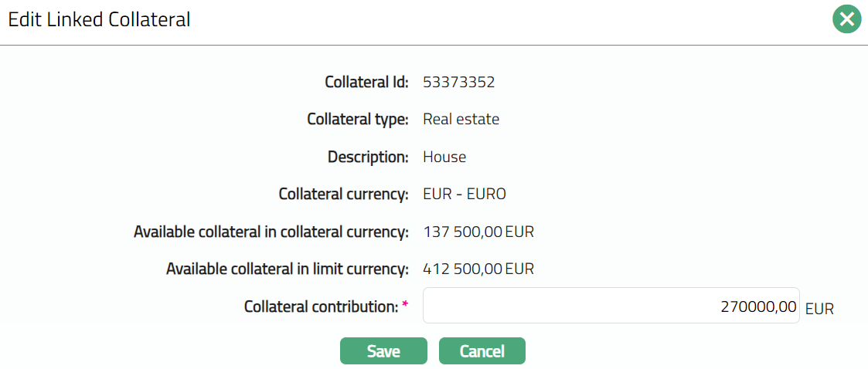The width and height of the screenshot is (868, 369).
Task: Click the Collateral contribution label
Action: tap(321, 306)
